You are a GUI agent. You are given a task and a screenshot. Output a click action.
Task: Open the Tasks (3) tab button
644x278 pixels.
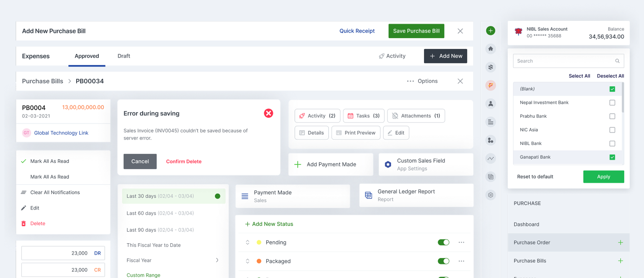click(364, 116)
